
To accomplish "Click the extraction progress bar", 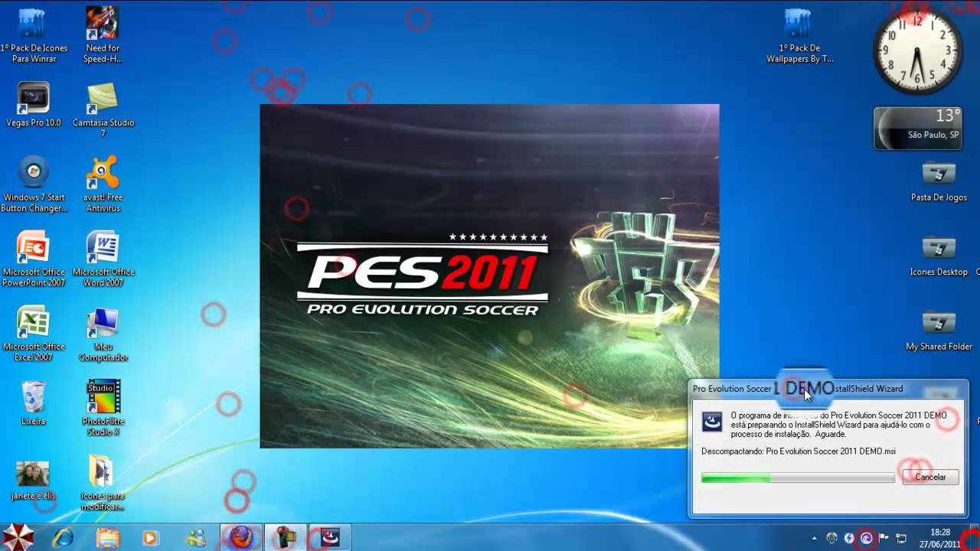I will [x=798, y=478].
